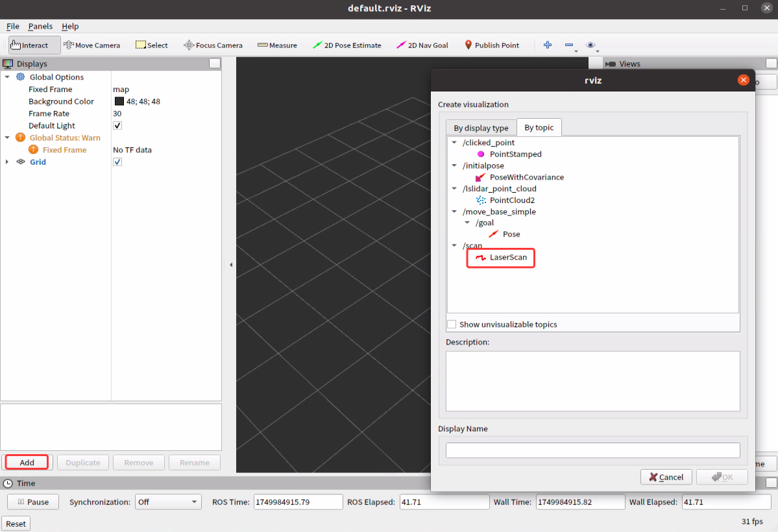Disable the Default Light checkbox
Screen dimensions: 778x532
click(x=117, y=125)
